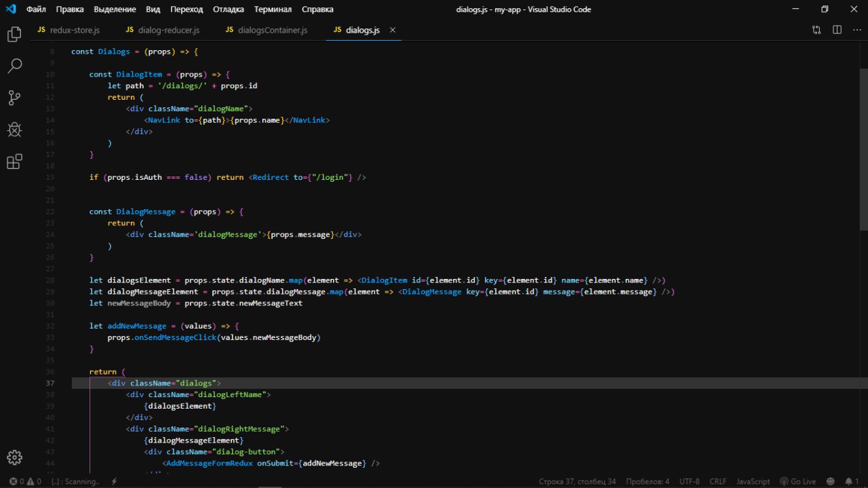Select CRLF end of line sequence

point(717,481)
